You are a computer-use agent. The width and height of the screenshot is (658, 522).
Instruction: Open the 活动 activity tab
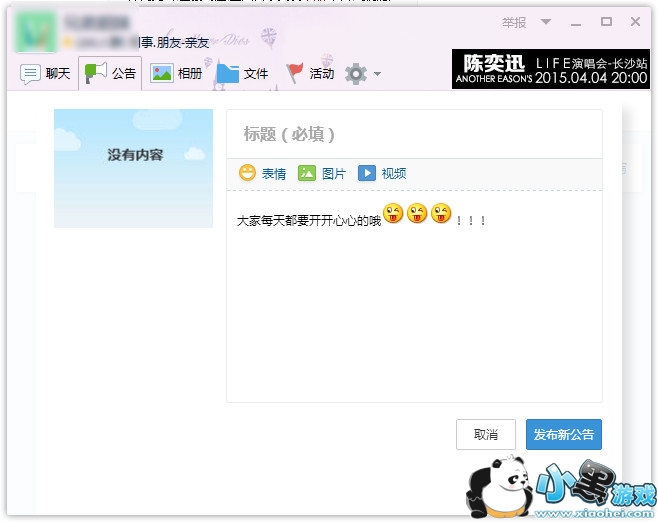tap(310, 74)
